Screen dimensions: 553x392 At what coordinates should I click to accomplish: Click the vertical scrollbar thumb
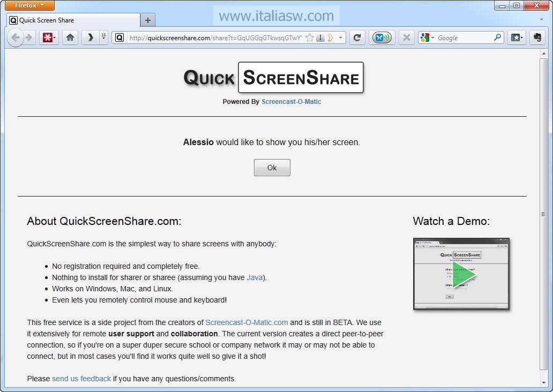click(x=543, y=214)
